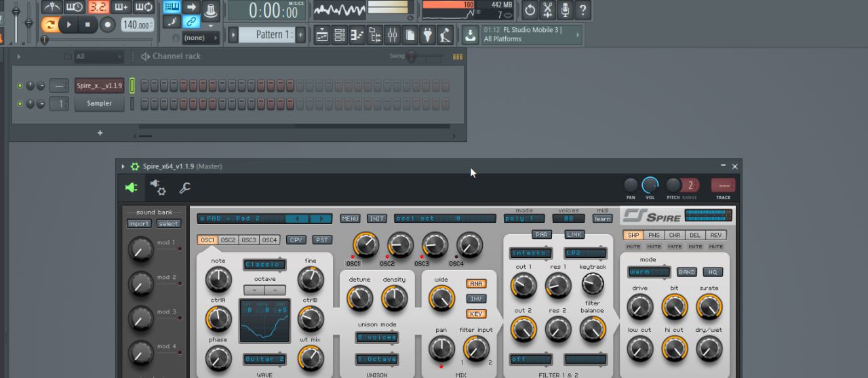Switch pattern/song mode orange button
The height and width of the screenshot is (378, 868).
(50, 24)
